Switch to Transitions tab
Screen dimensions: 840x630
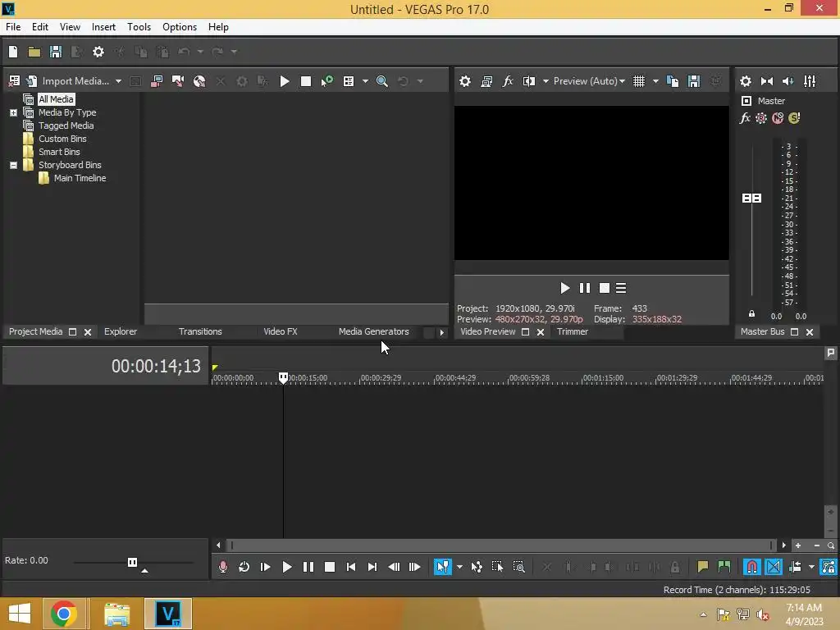click(200, 331)
